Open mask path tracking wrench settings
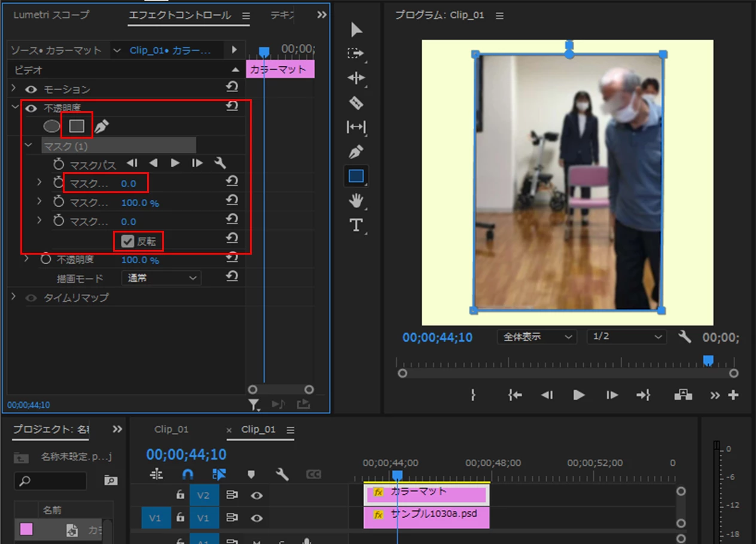 click(220, 163)
